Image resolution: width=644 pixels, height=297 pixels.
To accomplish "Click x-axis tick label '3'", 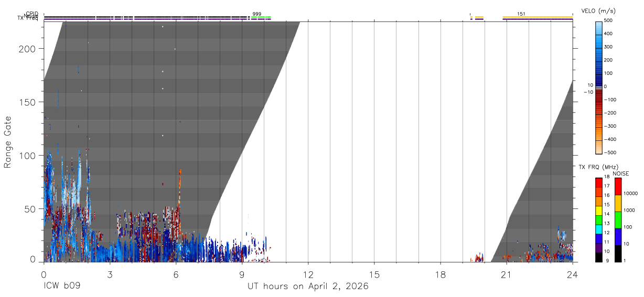I will coord(110,274).
